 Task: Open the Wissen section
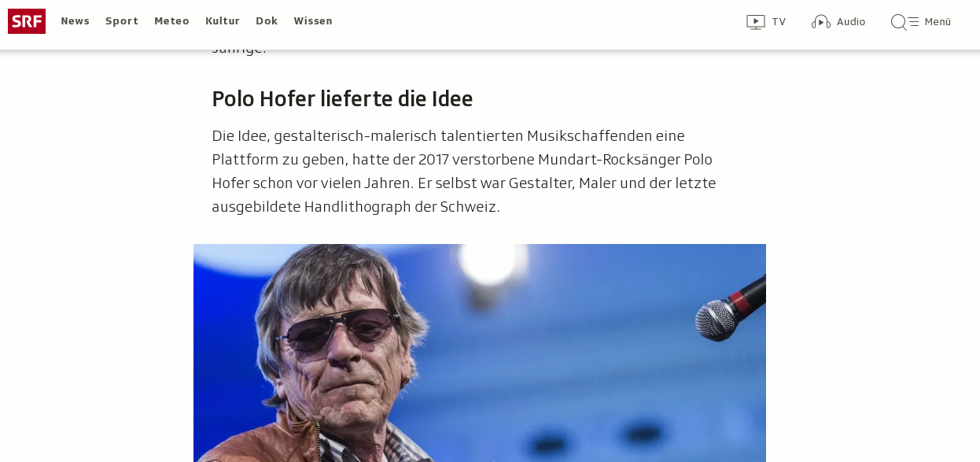pos(313,21)
